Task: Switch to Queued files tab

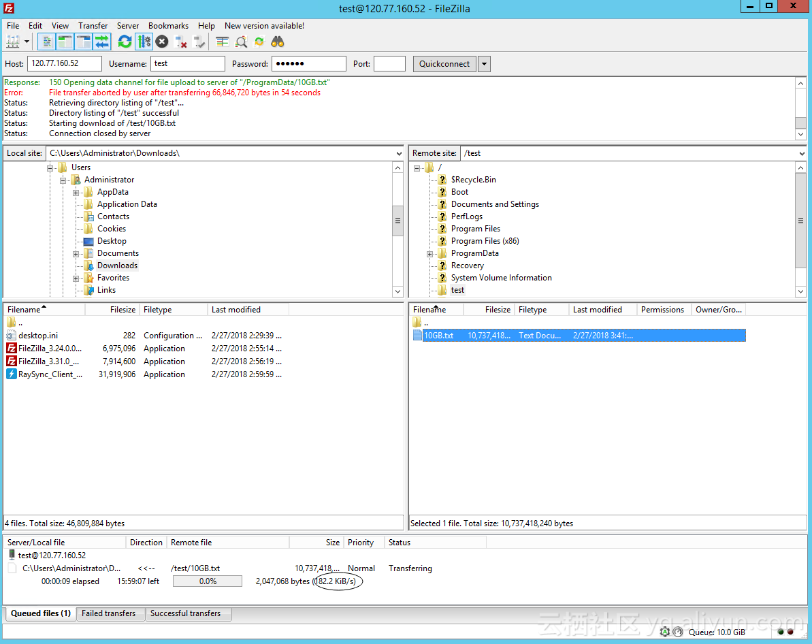Action: click(41, 613)
